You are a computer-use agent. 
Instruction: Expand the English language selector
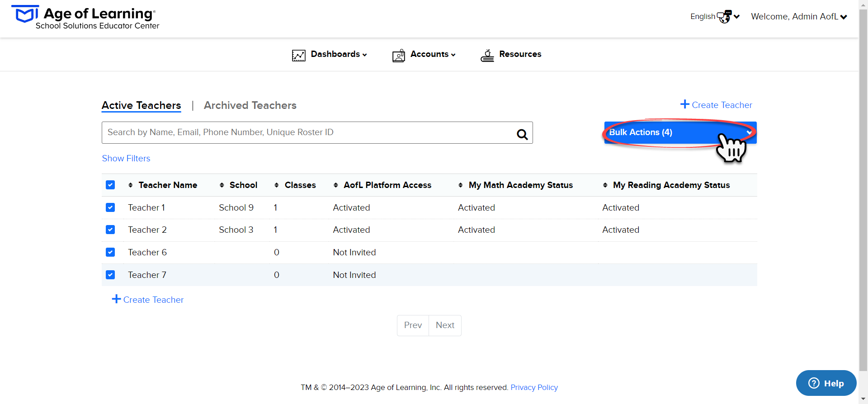(x=715, y=17)
